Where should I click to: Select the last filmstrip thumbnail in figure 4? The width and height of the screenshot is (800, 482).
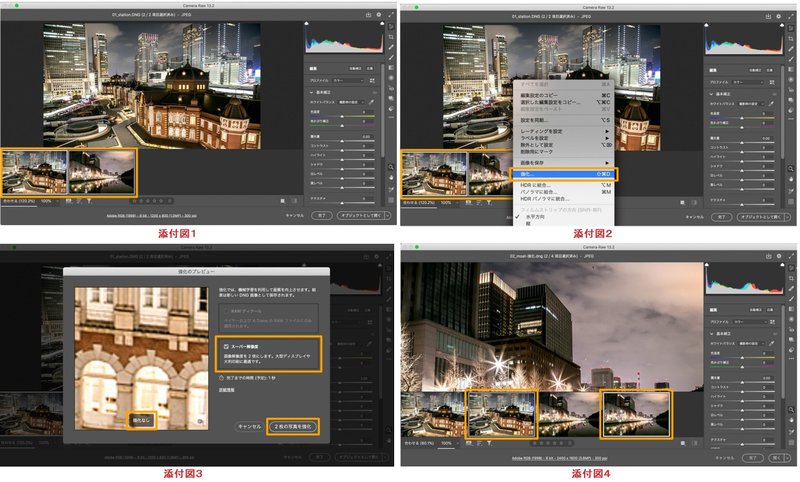pyautogui.click(x=636, y=414)
